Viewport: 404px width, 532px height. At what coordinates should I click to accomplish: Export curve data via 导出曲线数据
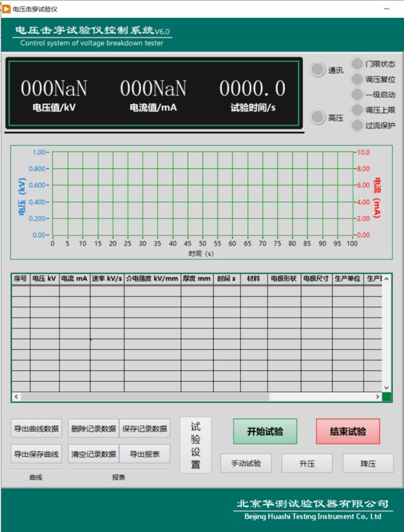point(37,428)
